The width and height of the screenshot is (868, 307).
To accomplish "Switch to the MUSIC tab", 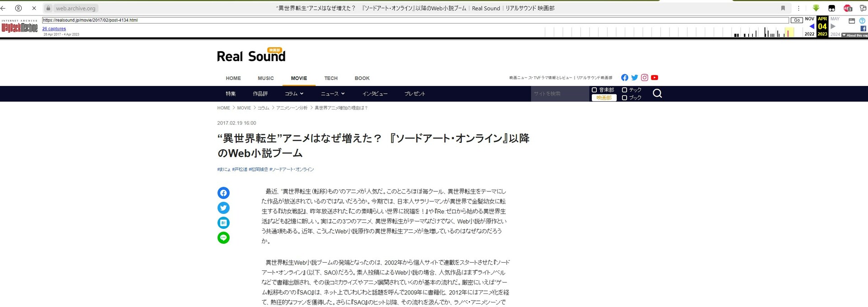I will coord(266,78).
